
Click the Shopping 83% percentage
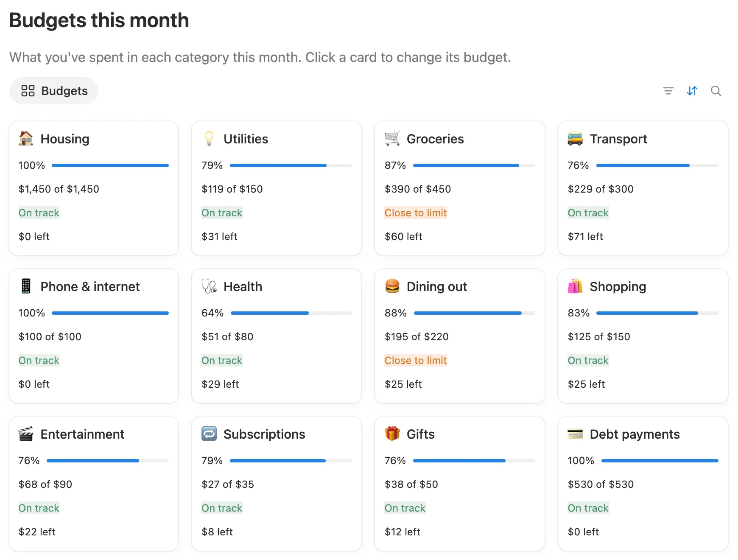[579, 313]
